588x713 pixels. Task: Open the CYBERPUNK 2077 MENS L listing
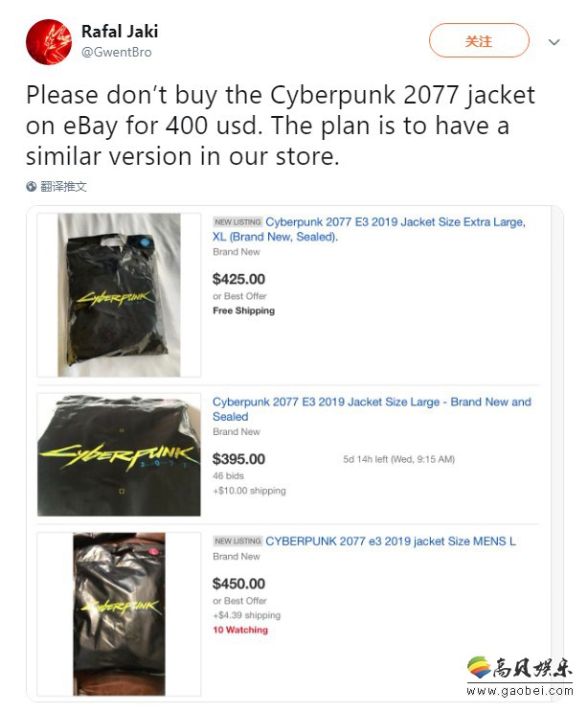pos(391,541)
